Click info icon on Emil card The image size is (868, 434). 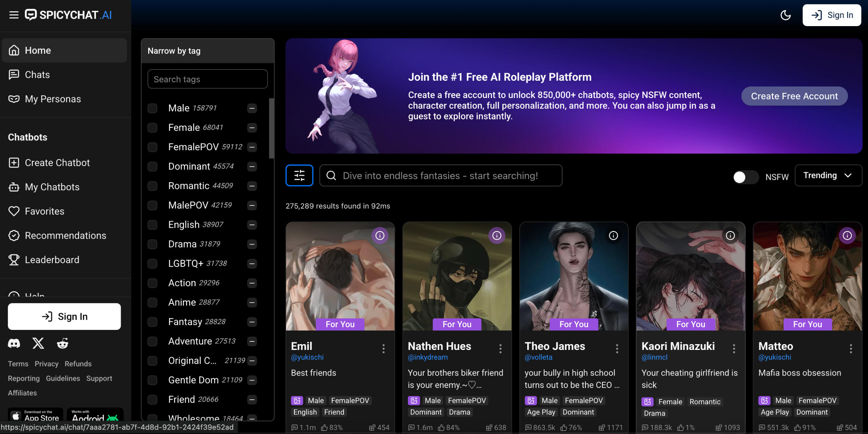click(379, 235)
